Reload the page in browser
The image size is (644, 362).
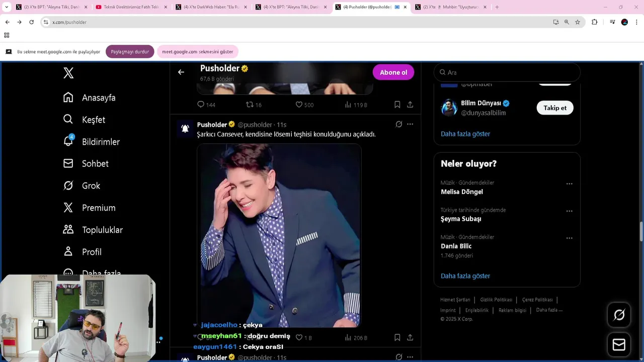31,22
